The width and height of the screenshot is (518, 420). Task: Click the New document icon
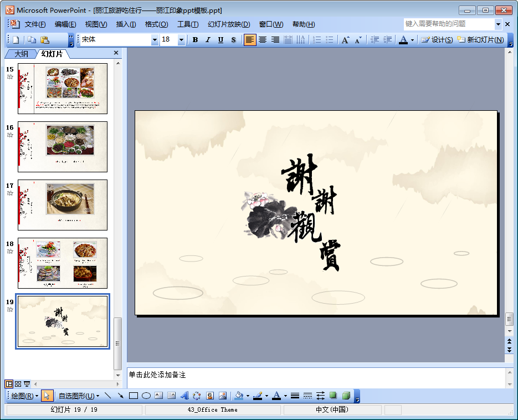point(16,40)
